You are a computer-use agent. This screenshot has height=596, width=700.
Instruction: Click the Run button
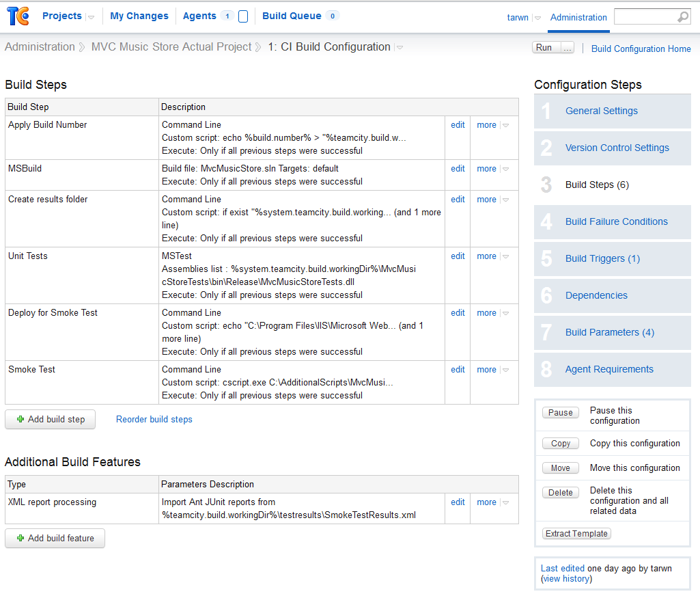pyautogui.click(x=546, y=47)
